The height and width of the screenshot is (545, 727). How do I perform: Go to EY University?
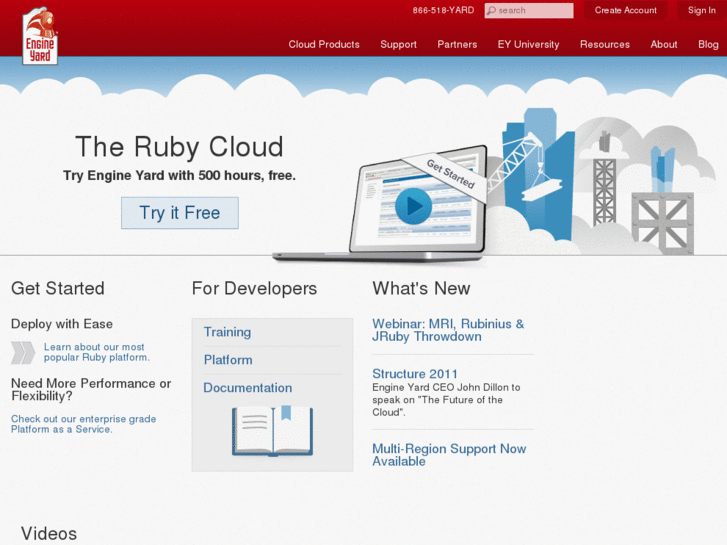529,45
